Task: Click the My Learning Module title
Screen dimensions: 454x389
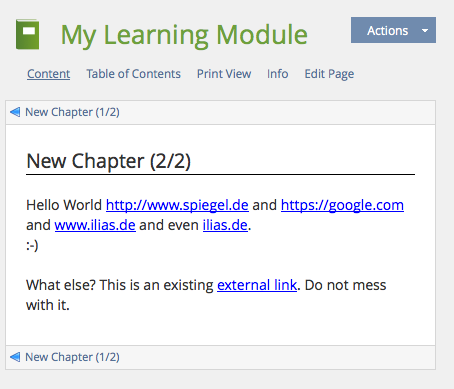Action: pyautogui.click(x=184, y=35)
